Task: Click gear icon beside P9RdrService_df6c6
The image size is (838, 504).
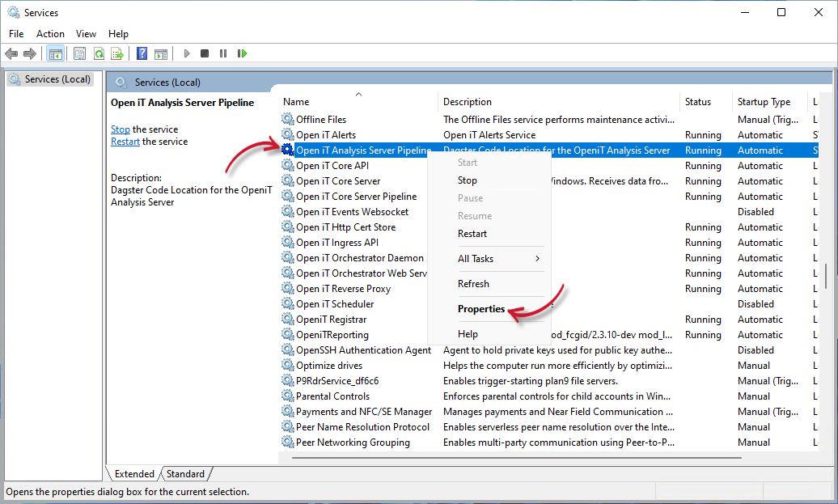Action: pos(287,380)
